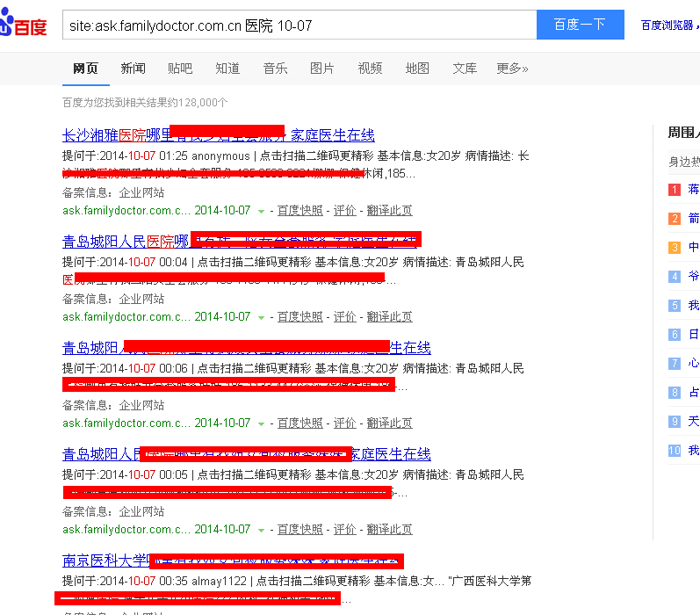Expand dropdown arrow of the 00:06 result URL
The height and width of the screenshot is (615, 700).
pyautogui.click(x=261, y=423)
